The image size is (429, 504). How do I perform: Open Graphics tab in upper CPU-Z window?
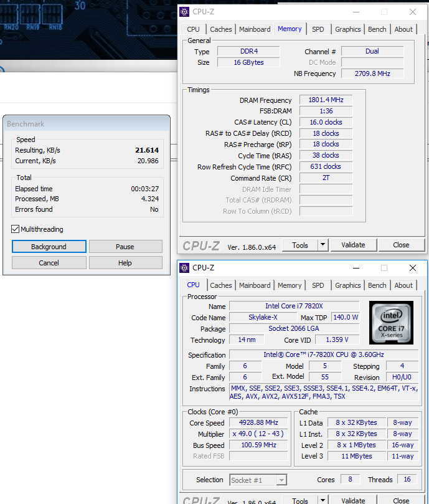pos(347,29)
